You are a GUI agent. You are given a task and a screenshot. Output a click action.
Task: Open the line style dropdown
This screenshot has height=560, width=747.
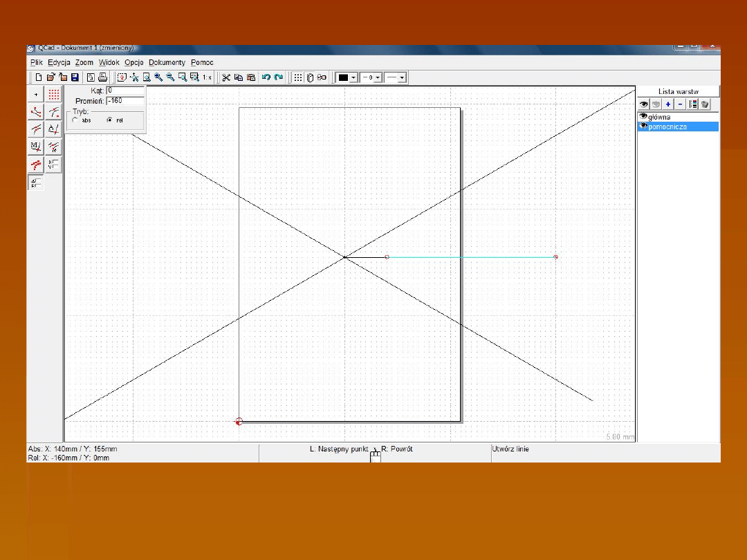[402, 77]
